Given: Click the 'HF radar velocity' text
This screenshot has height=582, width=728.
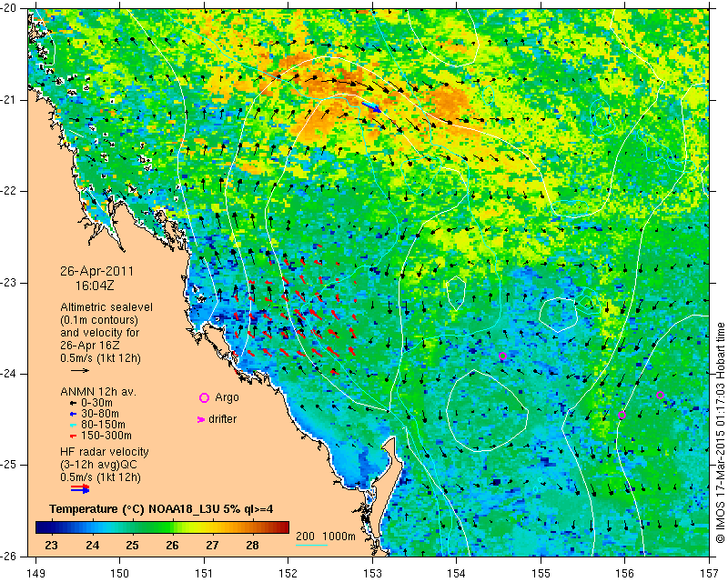Looking at the screenshot, I should (x=105, y=452).
